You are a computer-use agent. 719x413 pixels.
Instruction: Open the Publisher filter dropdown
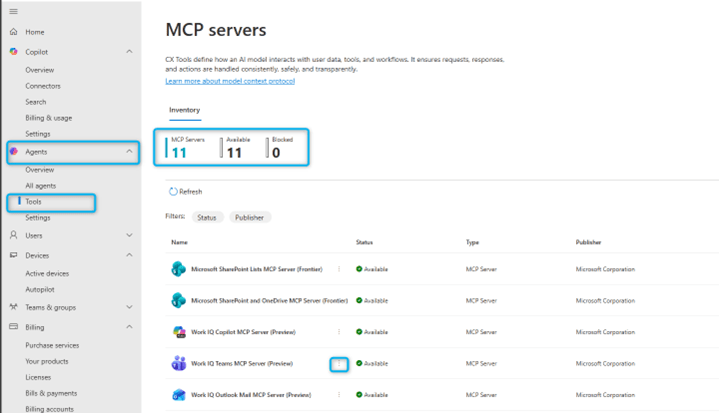(x=250, y=217)
